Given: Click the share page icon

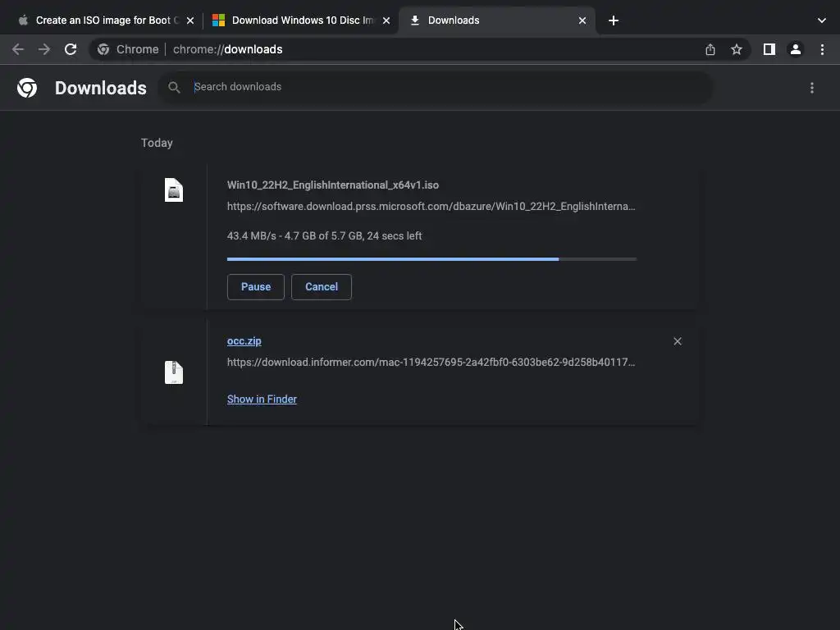Looking at the screenshot, I should pos(710,49).
